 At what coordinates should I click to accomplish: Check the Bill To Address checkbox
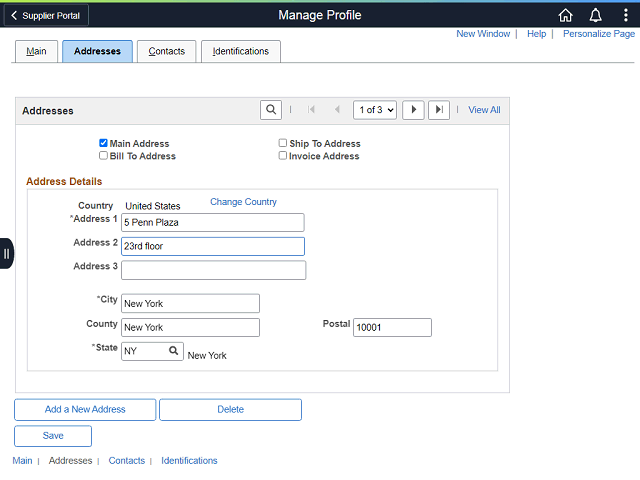(x=103, y=156)
